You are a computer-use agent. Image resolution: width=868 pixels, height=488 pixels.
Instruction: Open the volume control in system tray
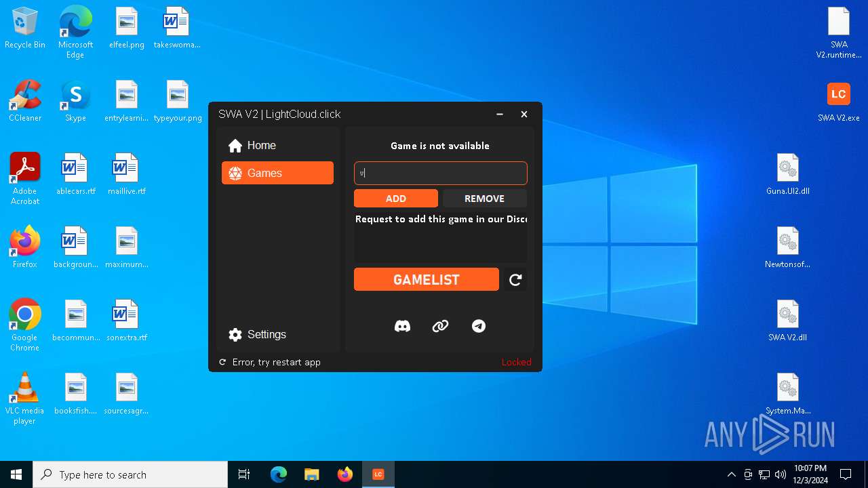(781, 474)
